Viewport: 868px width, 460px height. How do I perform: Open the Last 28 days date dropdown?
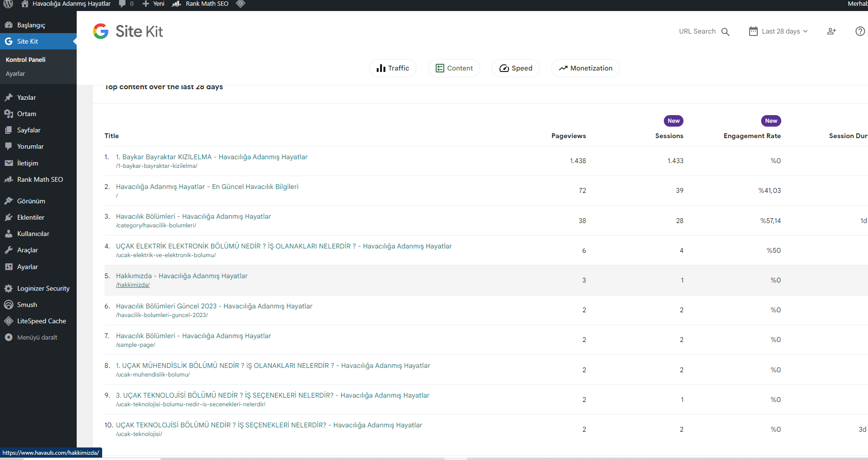(x=778, y=31)
